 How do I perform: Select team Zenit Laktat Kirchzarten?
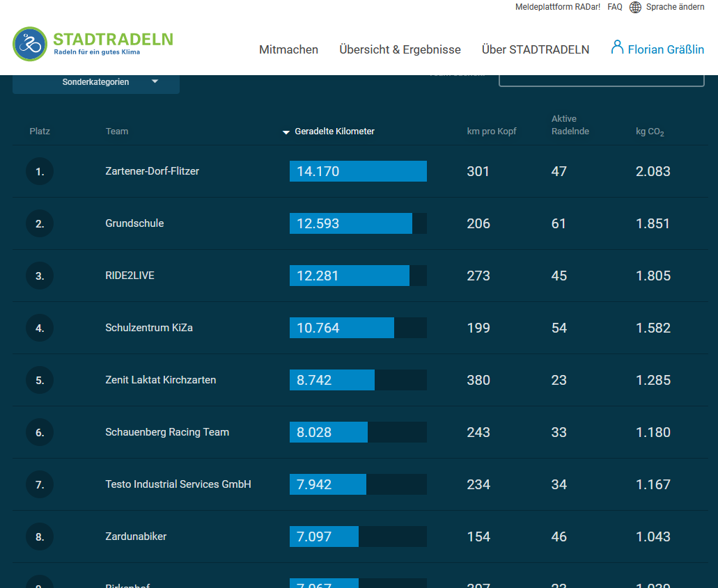pyautogui.click(x=160, y=380)
